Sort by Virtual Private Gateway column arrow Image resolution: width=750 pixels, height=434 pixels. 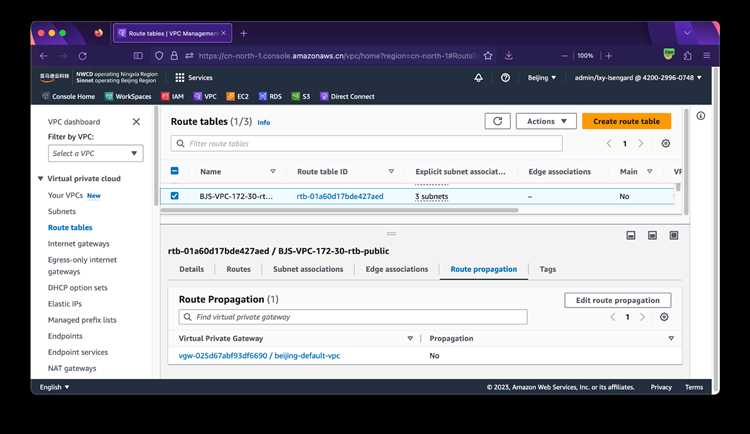(410, 338)
